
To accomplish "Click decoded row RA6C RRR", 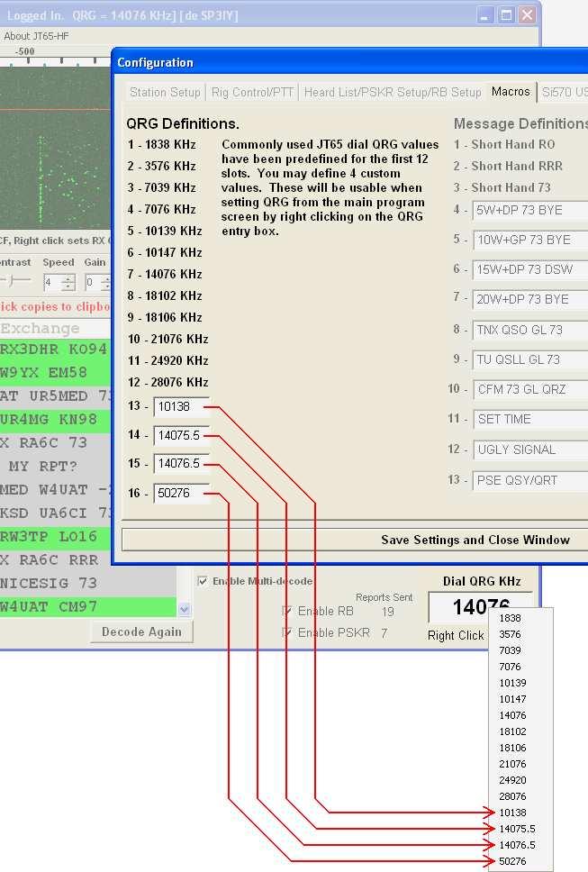I will [55, 560].
